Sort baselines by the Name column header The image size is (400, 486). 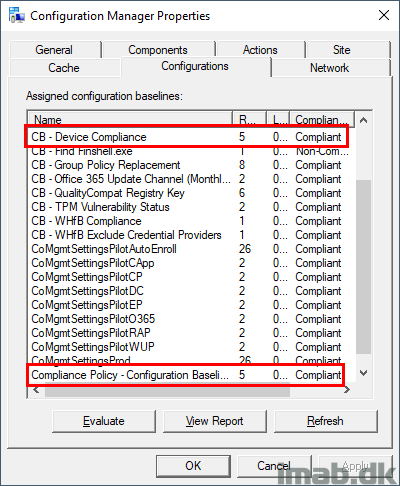tap(130, 120)
